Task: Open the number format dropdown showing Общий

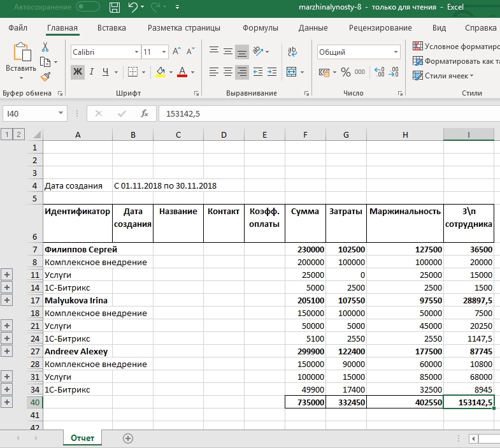Action: tap(396, 52)
